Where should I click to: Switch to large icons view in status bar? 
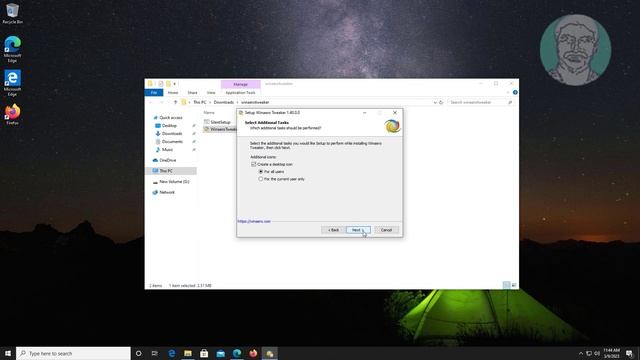pos(514,285)
